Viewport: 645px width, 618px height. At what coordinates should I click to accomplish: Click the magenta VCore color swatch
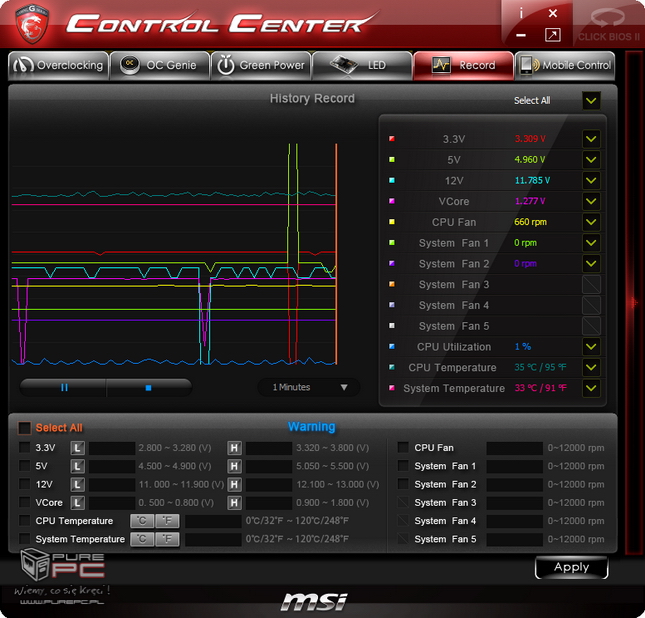tap(392, 201)
